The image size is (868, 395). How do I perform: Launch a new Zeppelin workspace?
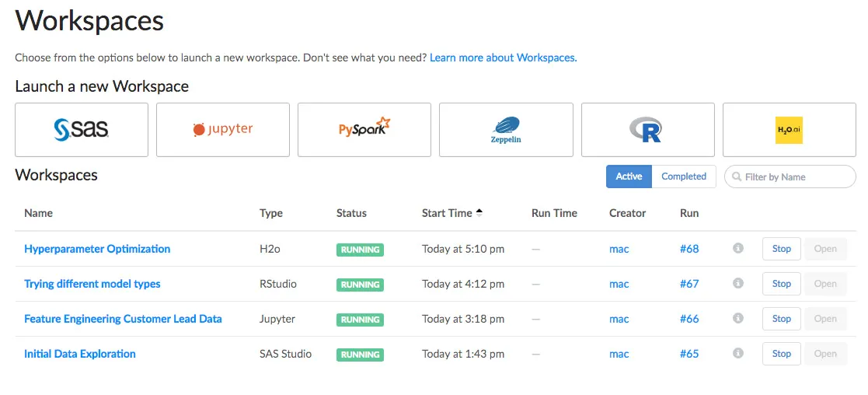[x=506, y=130]
